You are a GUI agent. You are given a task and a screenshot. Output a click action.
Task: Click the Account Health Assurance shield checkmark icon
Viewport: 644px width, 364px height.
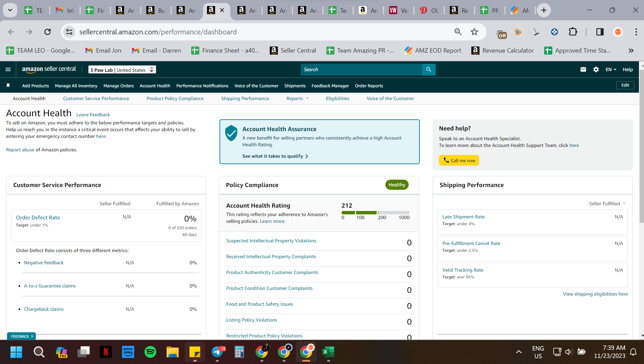231,133
